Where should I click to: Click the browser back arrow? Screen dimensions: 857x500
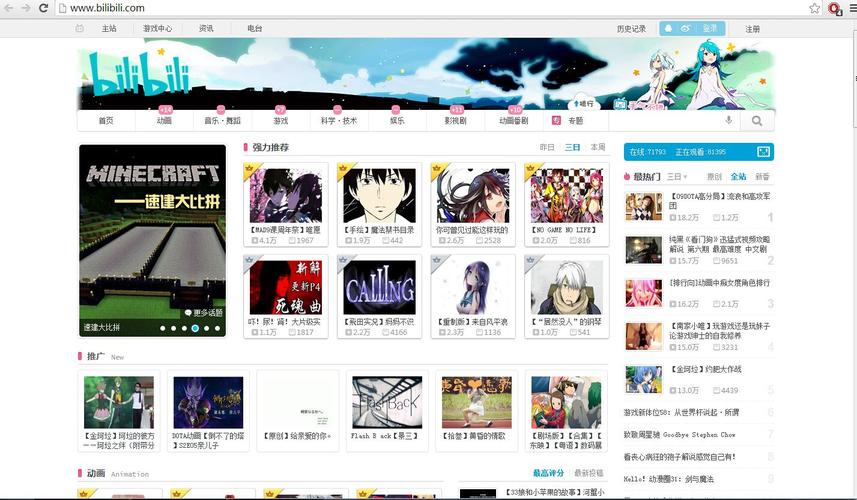pos(9,8)
